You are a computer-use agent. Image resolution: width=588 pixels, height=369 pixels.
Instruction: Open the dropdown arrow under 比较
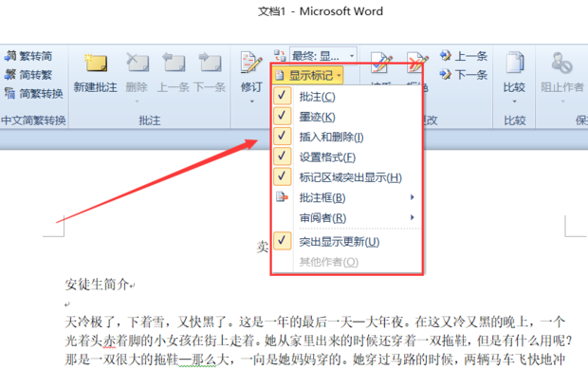[514, 101]
